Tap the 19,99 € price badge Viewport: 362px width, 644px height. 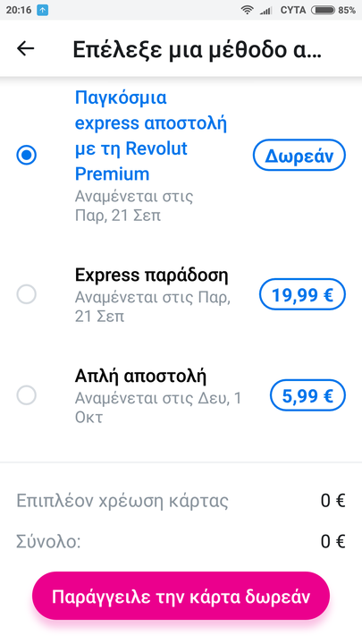pos(302,294)
